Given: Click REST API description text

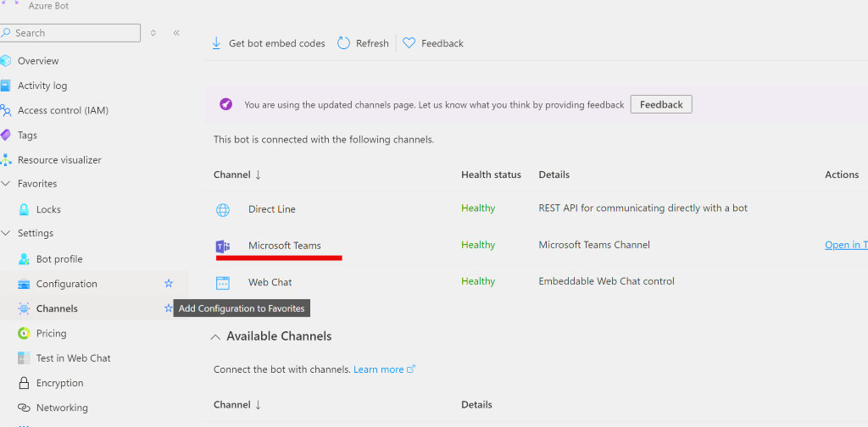Looking at the screenshot, I should coord(643,208).
